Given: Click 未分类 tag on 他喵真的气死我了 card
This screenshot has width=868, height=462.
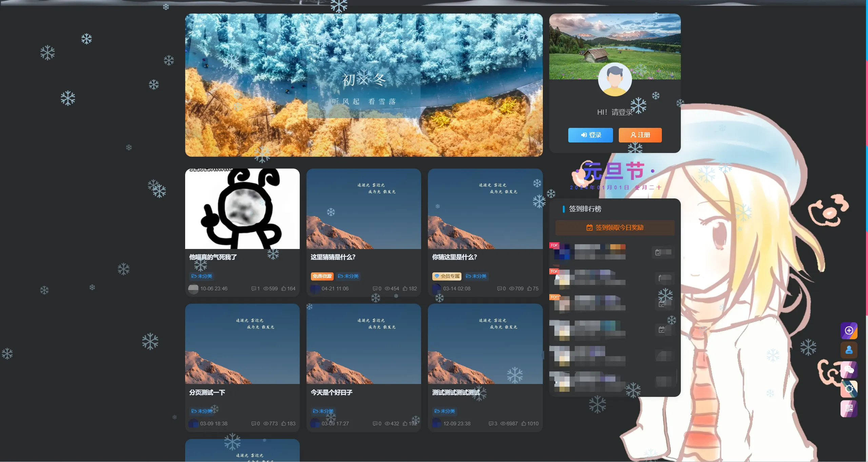Looking at the screenshot, I should pos(202,276).
